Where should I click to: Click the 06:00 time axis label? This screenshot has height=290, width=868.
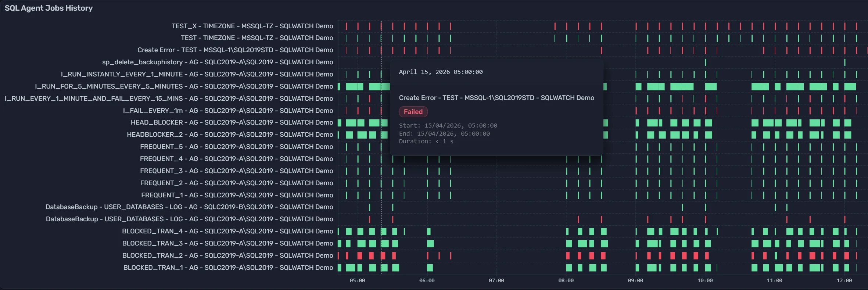click(x=427, y=280)
